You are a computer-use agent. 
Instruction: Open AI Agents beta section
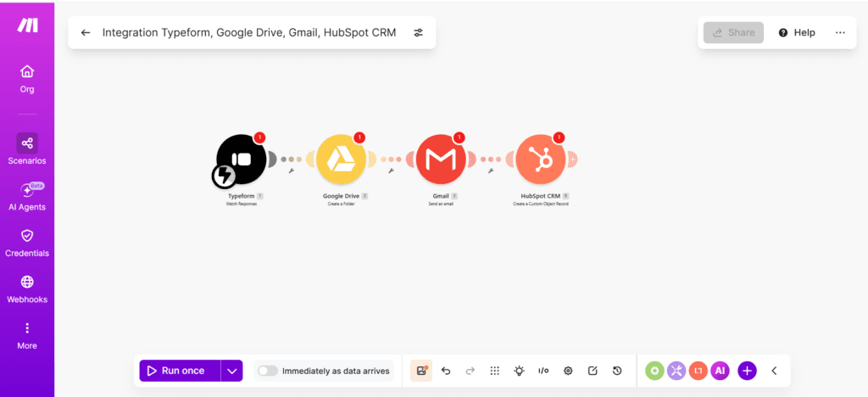point(27,197)
